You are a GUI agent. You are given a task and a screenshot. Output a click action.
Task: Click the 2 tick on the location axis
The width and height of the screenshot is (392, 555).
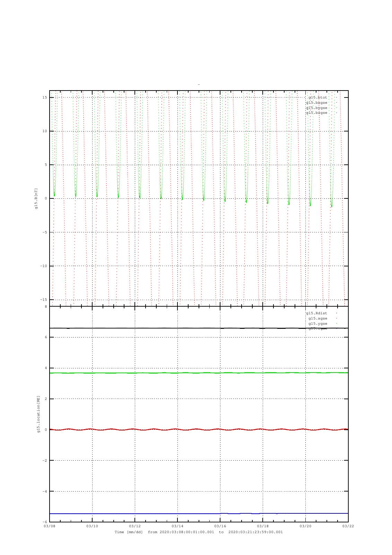pos(46,399)
